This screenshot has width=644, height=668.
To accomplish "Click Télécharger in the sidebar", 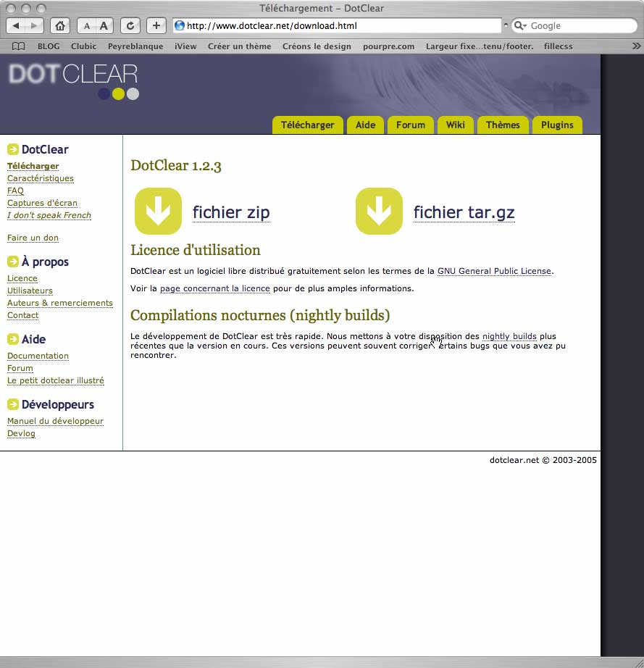I will [33, 166].
